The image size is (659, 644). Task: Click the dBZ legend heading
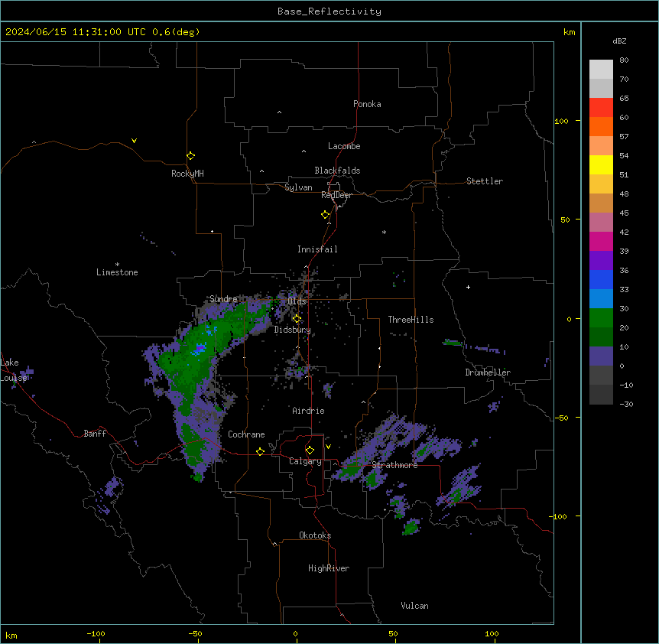pos(619,41)
